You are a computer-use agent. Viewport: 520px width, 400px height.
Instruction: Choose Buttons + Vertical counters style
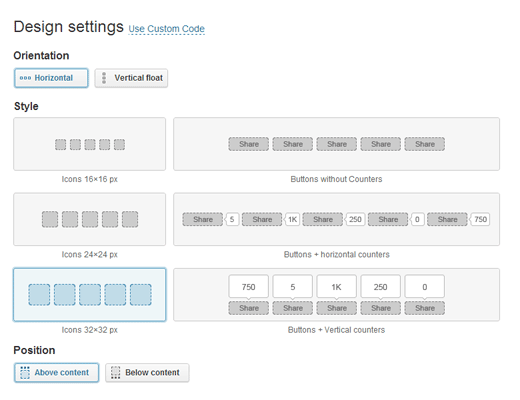[336, 295]
